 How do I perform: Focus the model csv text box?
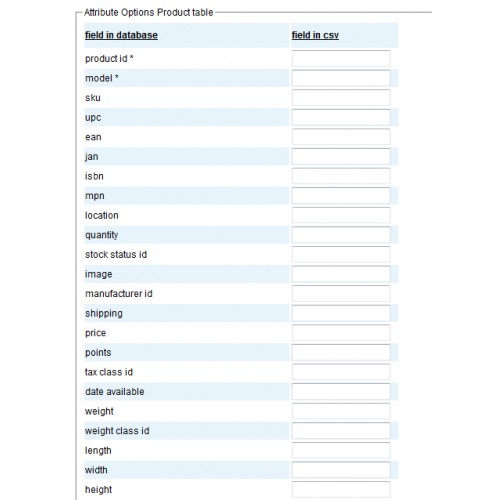click(341, 78)
